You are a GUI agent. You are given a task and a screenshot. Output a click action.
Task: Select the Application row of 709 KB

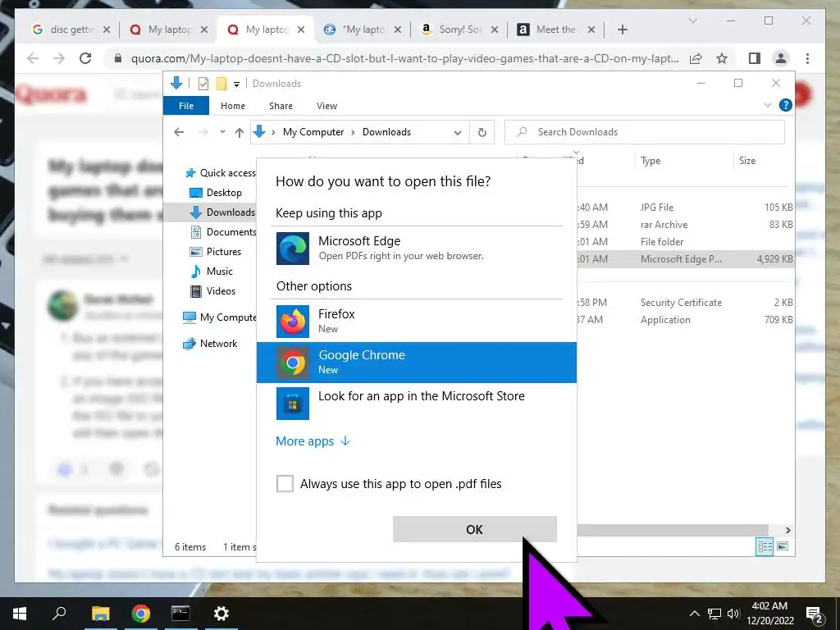point(685,320)
